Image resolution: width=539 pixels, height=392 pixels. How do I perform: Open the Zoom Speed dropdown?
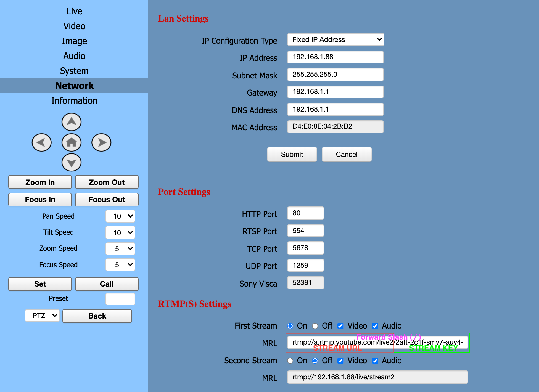coord(120,249)
